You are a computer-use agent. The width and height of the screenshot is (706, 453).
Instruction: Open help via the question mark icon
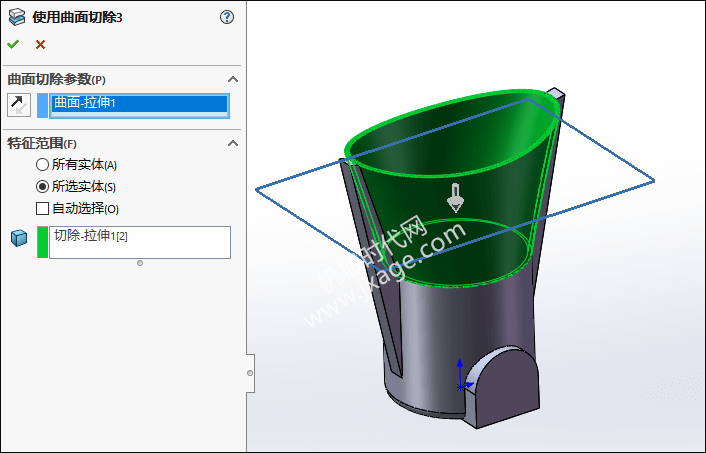226,17
